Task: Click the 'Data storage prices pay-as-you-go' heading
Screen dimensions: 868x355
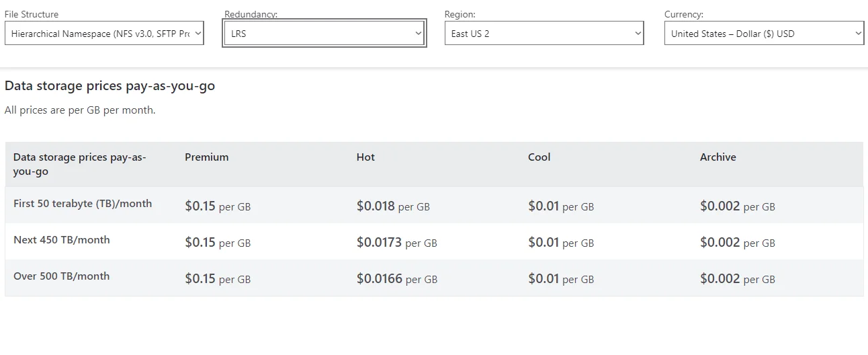Action: (110, 86)
